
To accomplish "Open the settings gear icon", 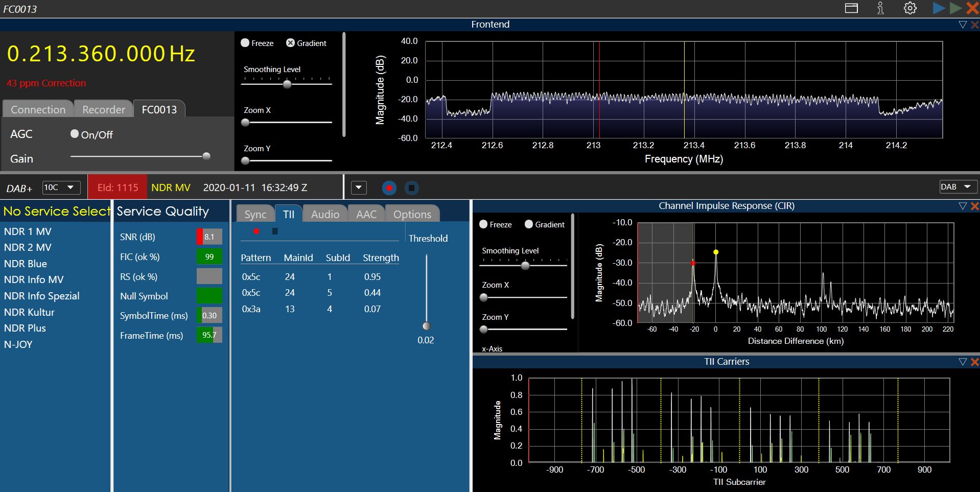I will 910,8.
